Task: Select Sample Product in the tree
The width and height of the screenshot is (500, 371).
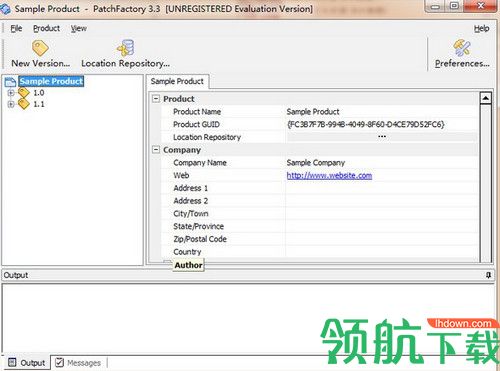Action: 51,81
